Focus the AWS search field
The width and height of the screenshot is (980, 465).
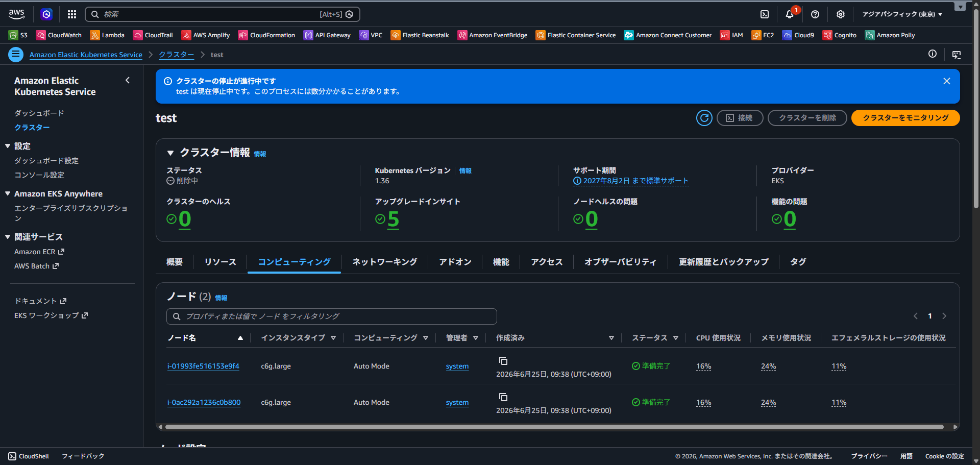point(222,14)
